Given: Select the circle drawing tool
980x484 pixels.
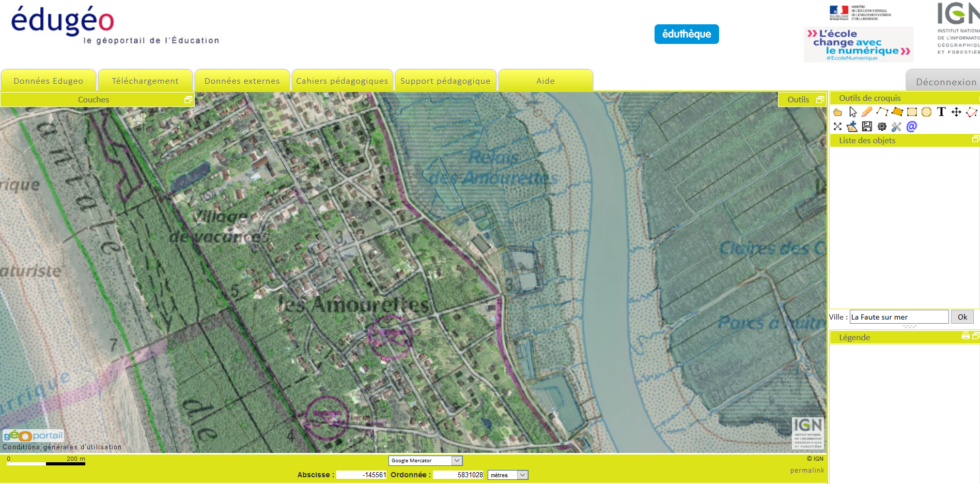Looking at the screenshot, I should pyautogui.click(x=926, y=112).
